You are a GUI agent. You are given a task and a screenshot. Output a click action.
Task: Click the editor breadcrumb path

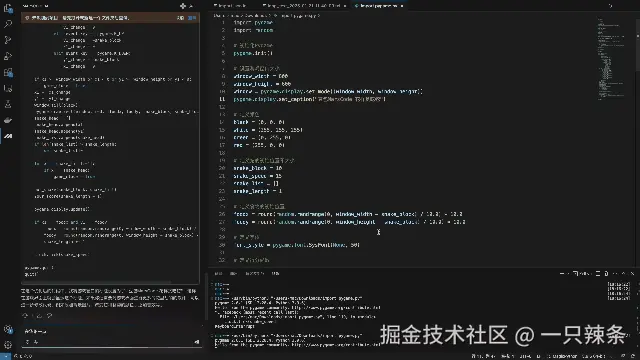[x=267, y=16]
